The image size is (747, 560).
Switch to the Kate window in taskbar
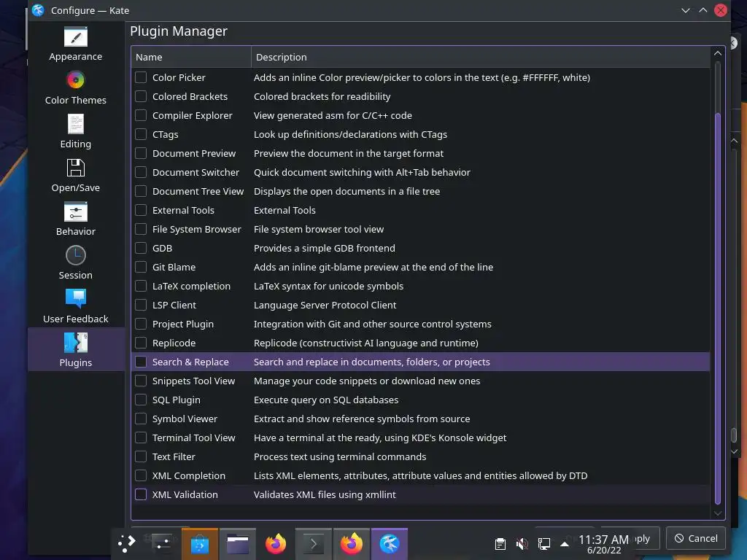point(390,543)
